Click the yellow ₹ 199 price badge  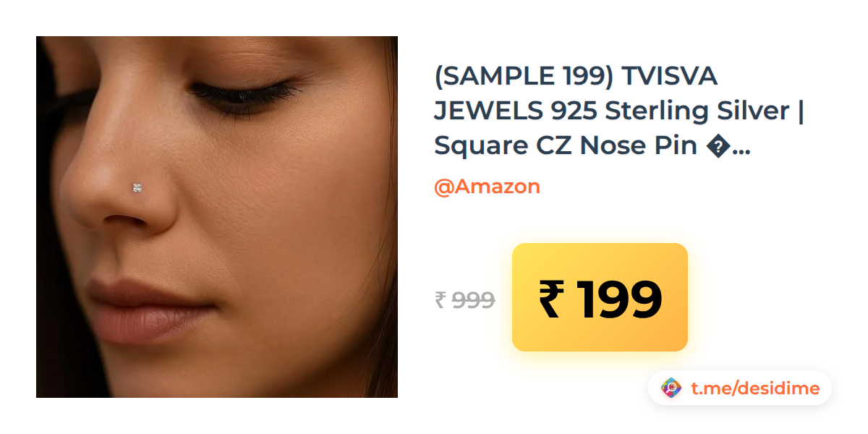[600, 297]
